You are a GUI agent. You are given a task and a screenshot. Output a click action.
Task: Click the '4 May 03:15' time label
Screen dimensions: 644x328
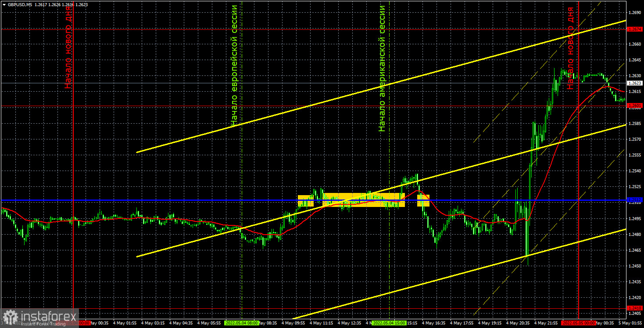(x=154, y=323)
